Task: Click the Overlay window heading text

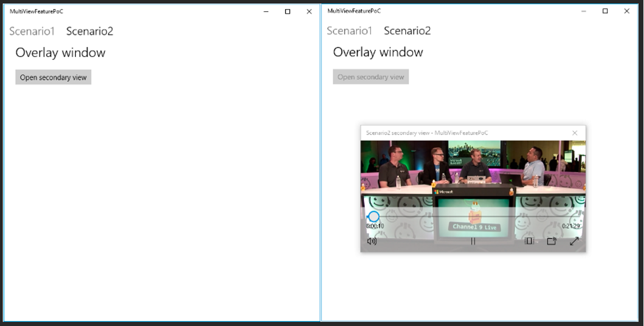Action: (x=60, y=52)
